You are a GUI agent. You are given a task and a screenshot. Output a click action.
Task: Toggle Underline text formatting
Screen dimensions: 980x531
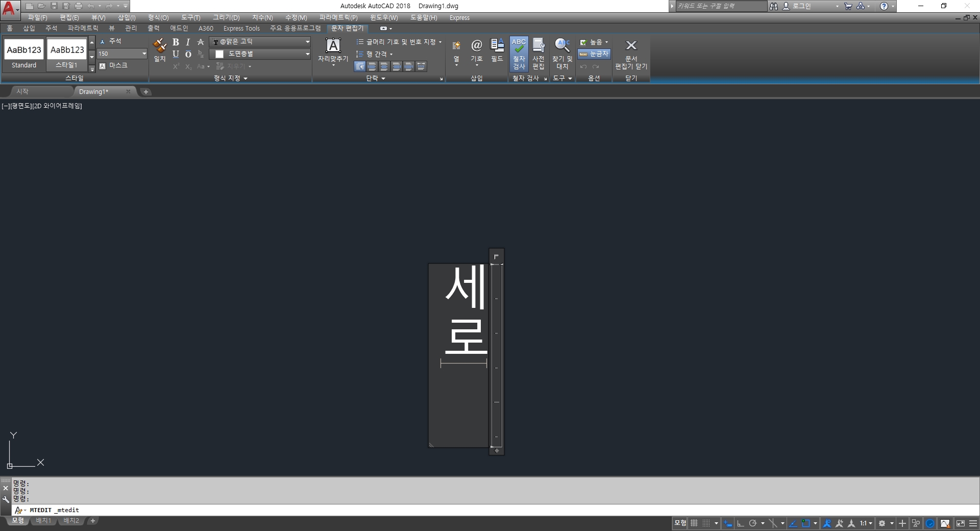pos(176,54)
